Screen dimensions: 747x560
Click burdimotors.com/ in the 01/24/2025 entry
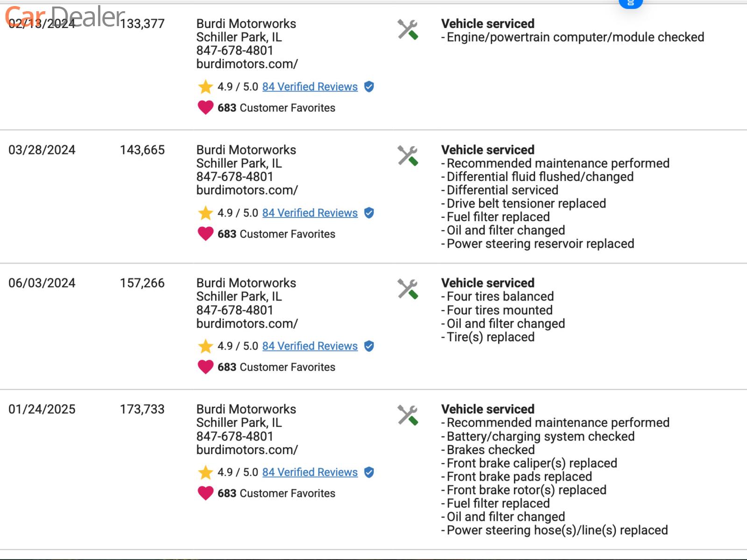point(247,450)
